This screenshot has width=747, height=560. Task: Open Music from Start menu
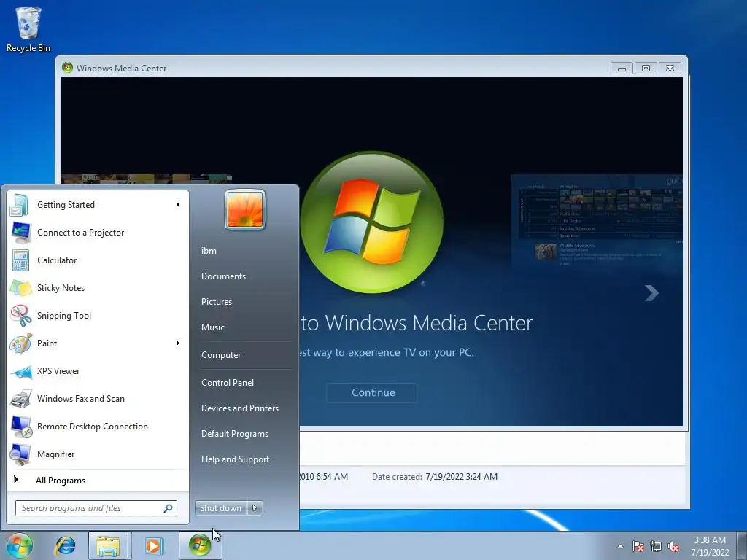[212, 327]
